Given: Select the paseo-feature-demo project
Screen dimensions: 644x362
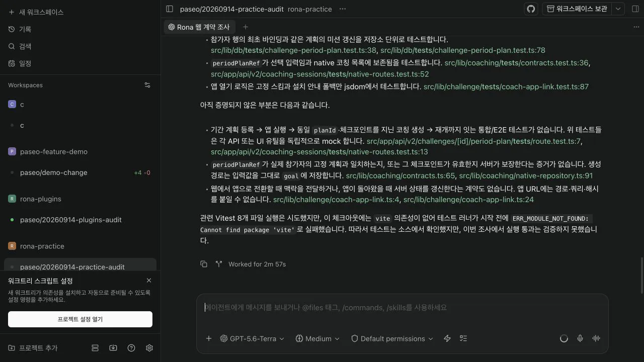Looking at the screenshot, I should point(53,152).
